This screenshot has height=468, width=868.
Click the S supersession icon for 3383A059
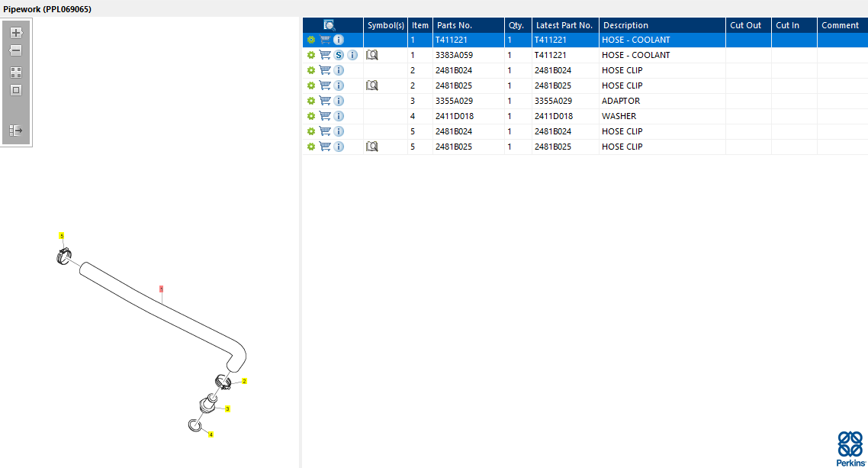[339, 56]
